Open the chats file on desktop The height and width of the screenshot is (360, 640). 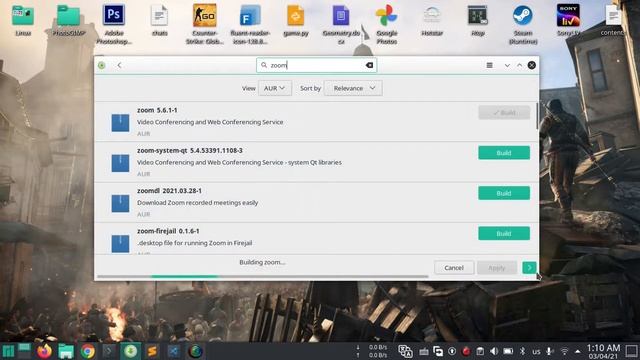(159, 20)
